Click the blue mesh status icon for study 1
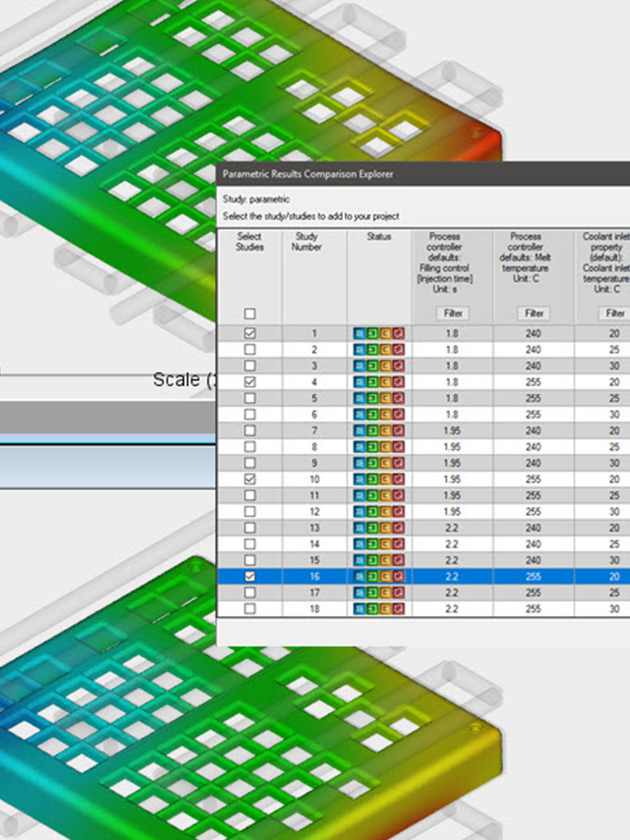 tap(359, 334)
